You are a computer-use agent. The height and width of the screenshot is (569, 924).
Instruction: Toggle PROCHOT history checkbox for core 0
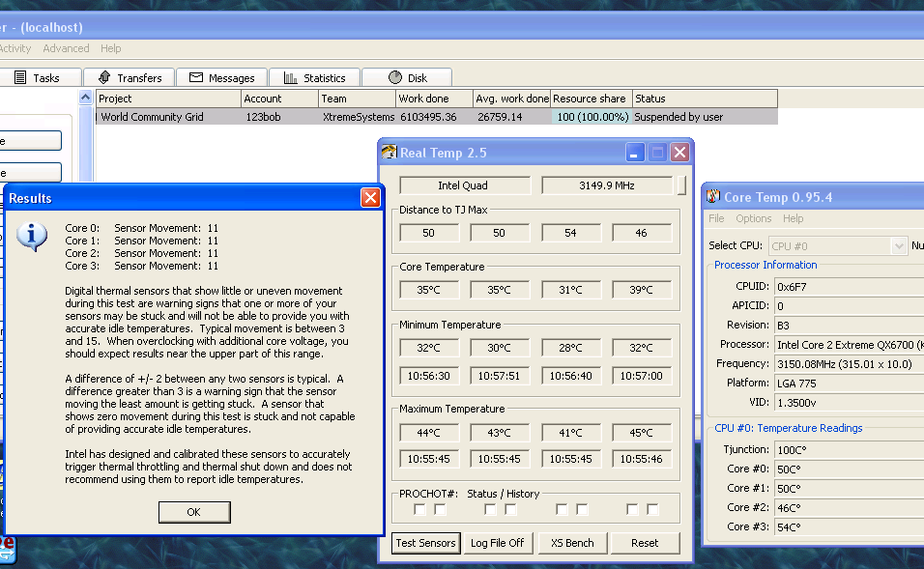click(x=440, y=509)
